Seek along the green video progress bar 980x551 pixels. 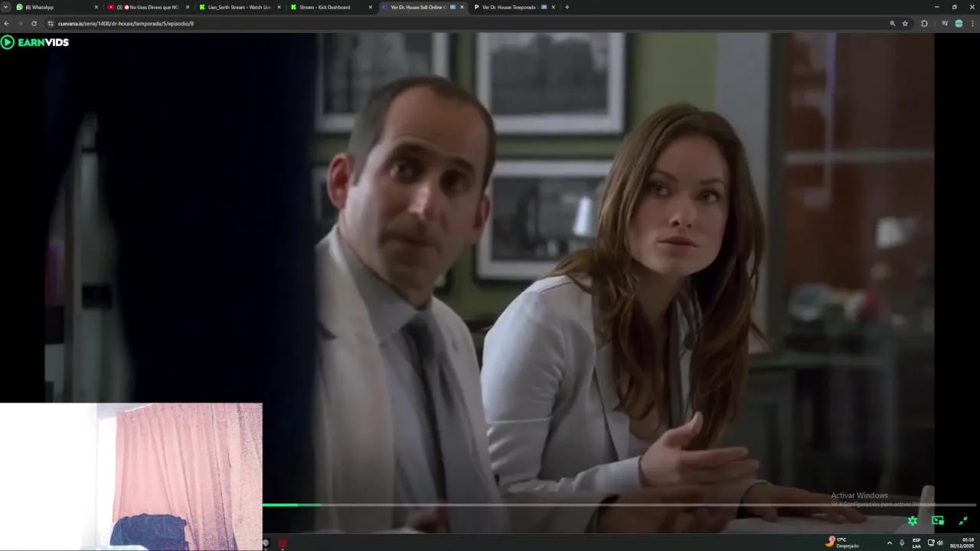(x=619, y=505)
